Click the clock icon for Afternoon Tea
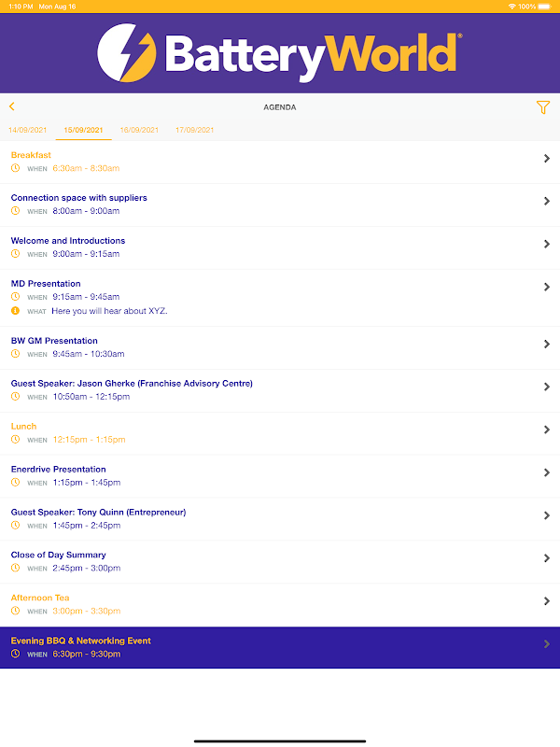560x747 pixels. [x=15, y=611]
